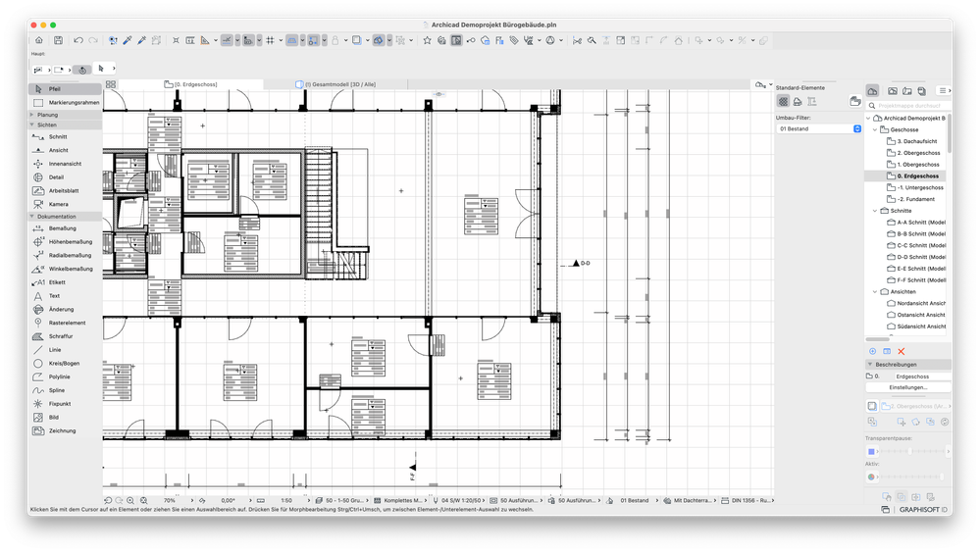Adjust the Transparentpause slider

click(x=912, y=451)
